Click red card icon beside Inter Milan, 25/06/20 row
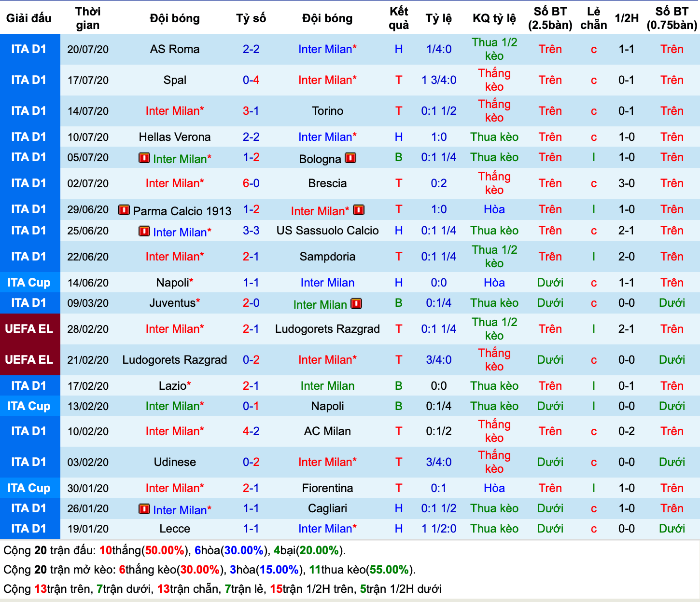The image size is (700, 602). click(x=144, y=231)
